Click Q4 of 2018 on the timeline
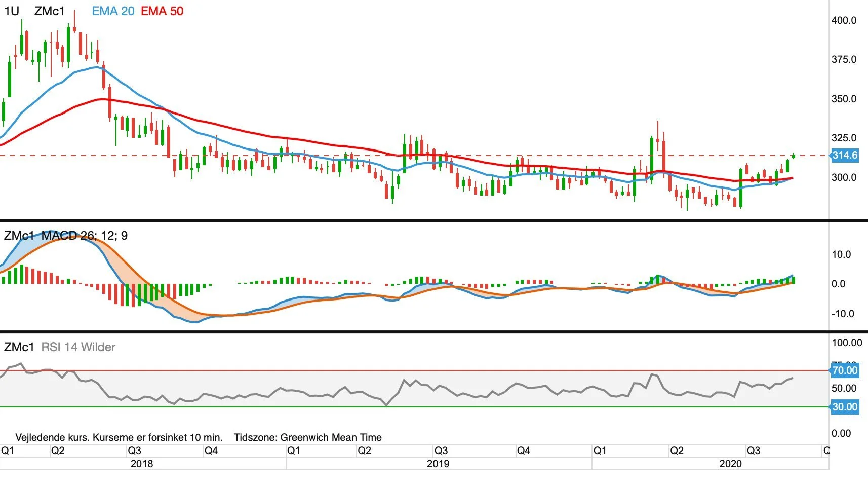 point(211,451)
